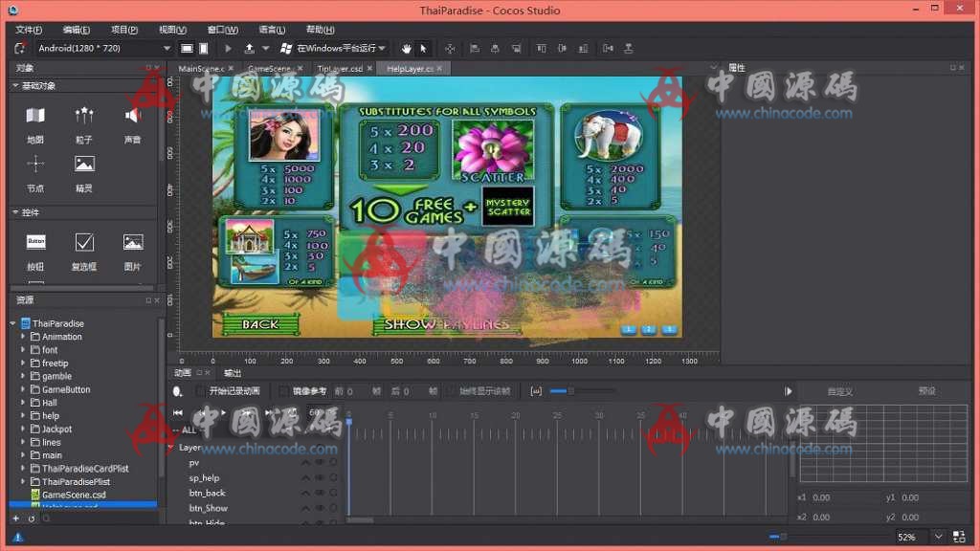The height and width of the screenshot is (551, 980).
Task: Click the last alignment icon in toolbar
Action: (629, 48)
